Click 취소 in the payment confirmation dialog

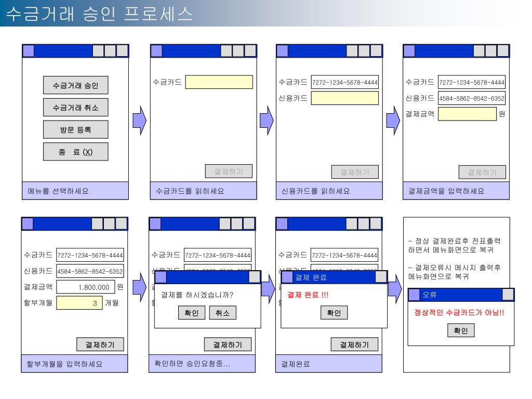point(222,312)
